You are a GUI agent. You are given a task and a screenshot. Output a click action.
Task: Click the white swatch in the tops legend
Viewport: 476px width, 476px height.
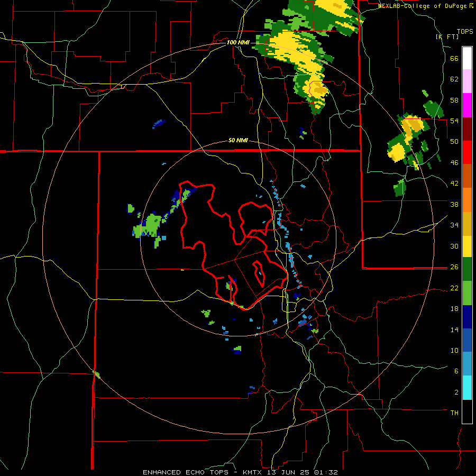[467, 58]
